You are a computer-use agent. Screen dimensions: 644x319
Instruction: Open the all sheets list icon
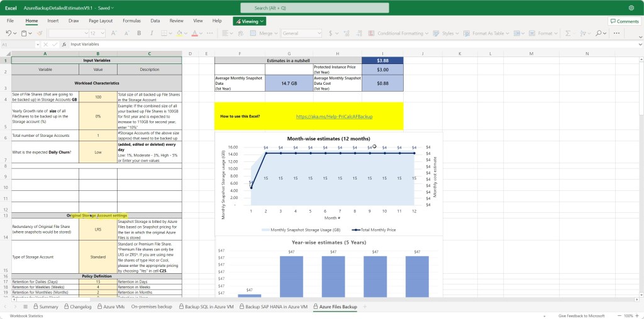tap(26, 306)
